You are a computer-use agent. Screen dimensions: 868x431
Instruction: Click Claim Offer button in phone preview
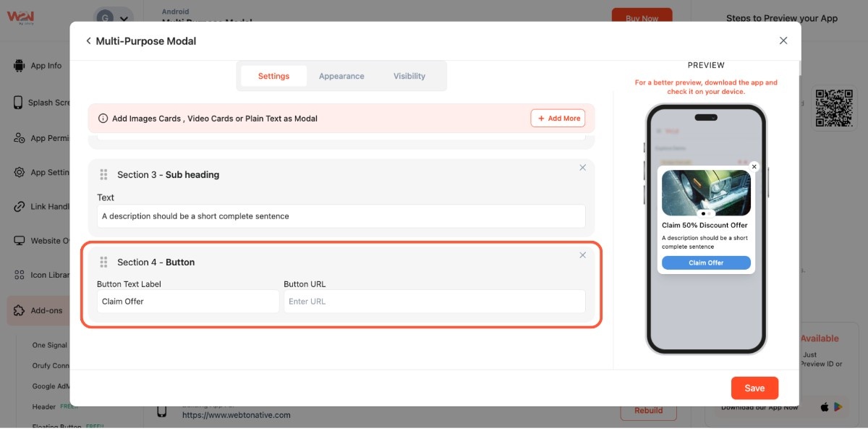[706, 263]
